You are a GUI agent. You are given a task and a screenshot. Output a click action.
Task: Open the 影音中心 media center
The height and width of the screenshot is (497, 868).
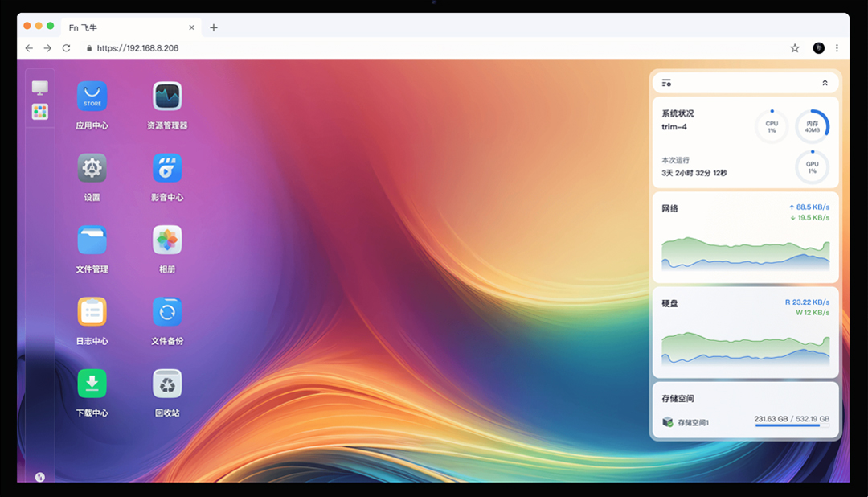tap(167, 168)
